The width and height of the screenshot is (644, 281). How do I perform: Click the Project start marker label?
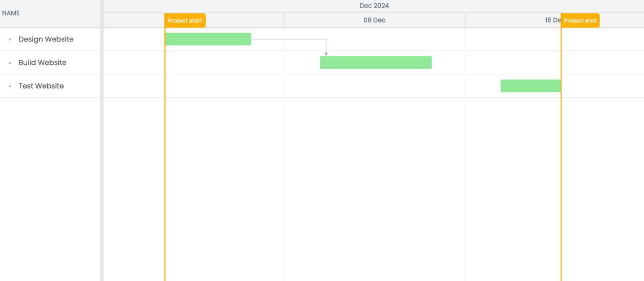tap(185, 20)
